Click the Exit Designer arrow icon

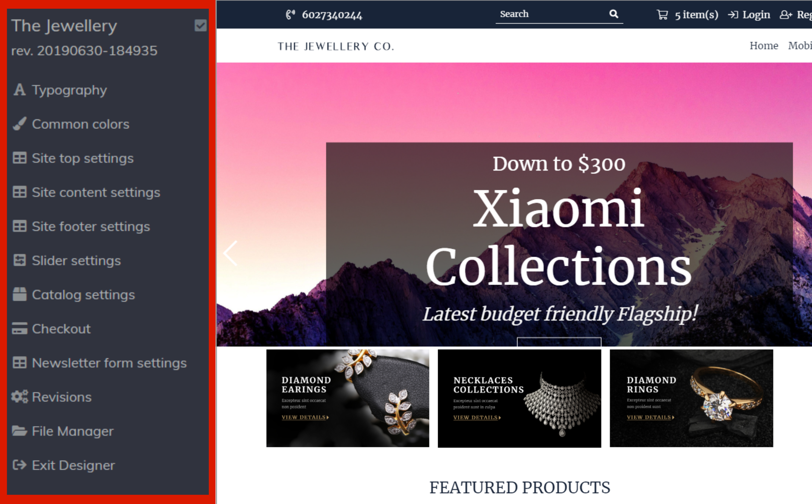(19, 465)
